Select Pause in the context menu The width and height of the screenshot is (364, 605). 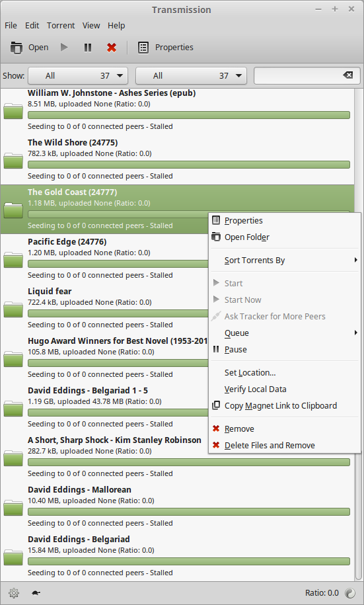point(285,350)
